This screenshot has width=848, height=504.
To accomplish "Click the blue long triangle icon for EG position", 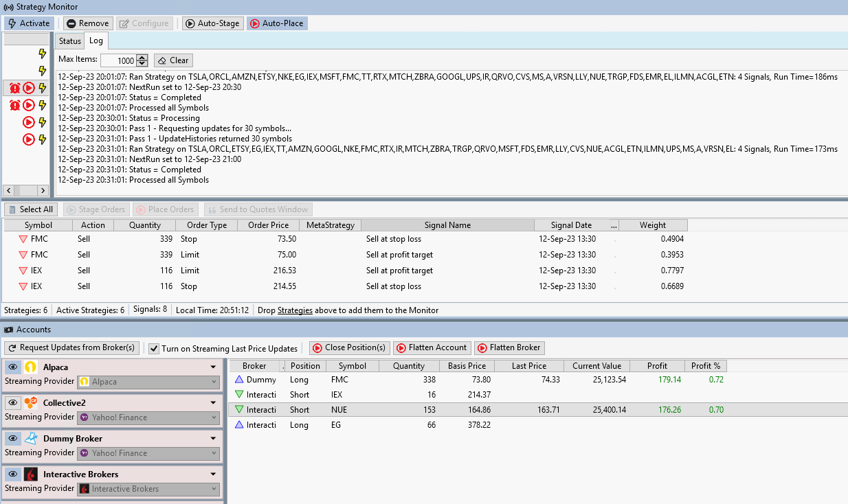I will point(239,425).
